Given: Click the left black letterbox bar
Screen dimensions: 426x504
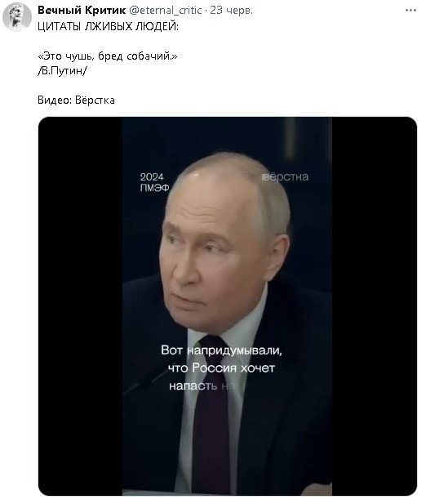Looking at the screenshot, I should (x=80, y=306).
